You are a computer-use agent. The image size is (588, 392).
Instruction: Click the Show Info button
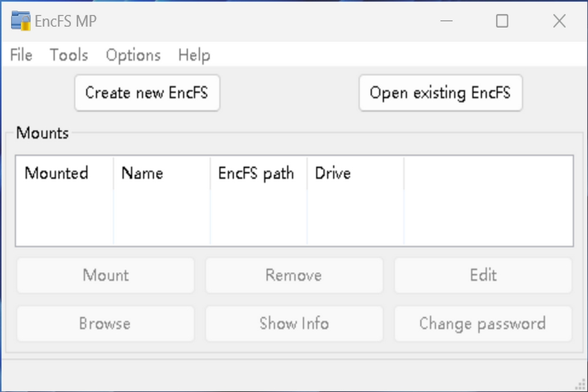294,323
